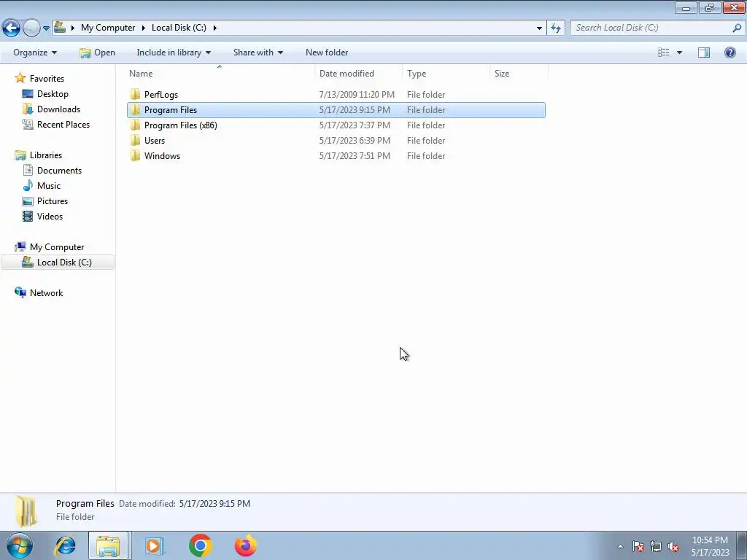Select the Windows folder
This screenshot has height=560, width=747.
click(x=162, y=156)
